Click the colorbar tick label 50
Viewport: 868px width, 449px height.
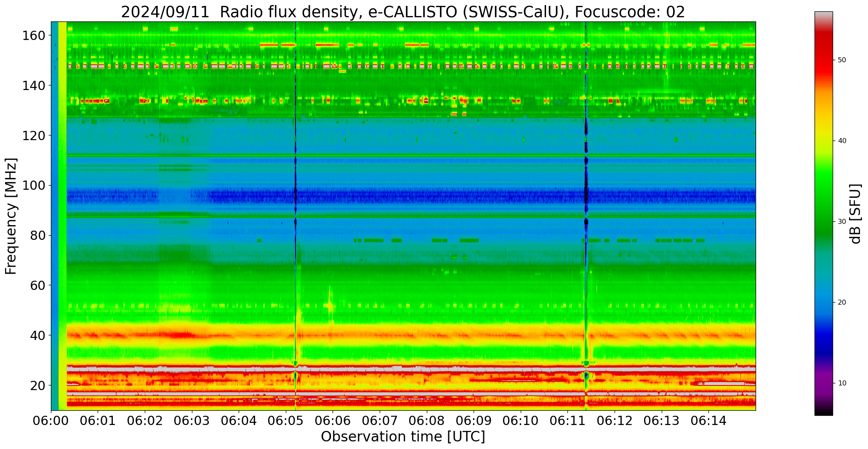[842, 60]
